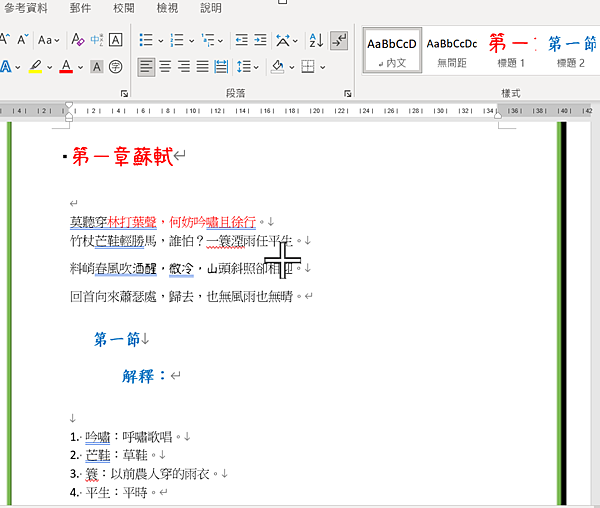Apply yellow text highlight color
This screenshot has height=508, width=600.
coord(36,67)
